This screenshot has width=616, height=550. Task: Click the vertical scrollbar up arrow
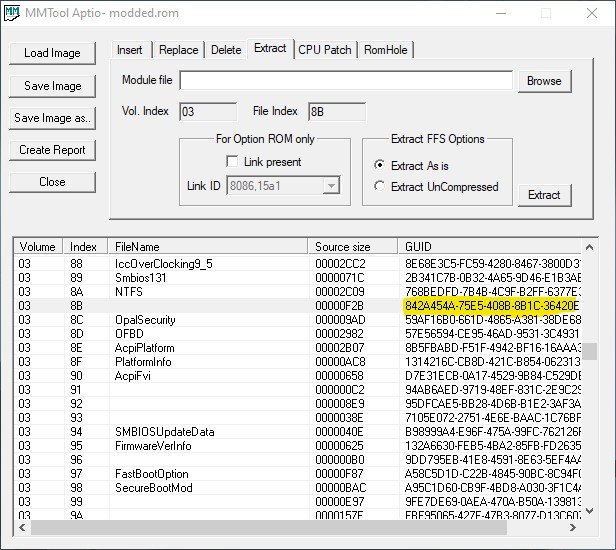click(589, 247)
